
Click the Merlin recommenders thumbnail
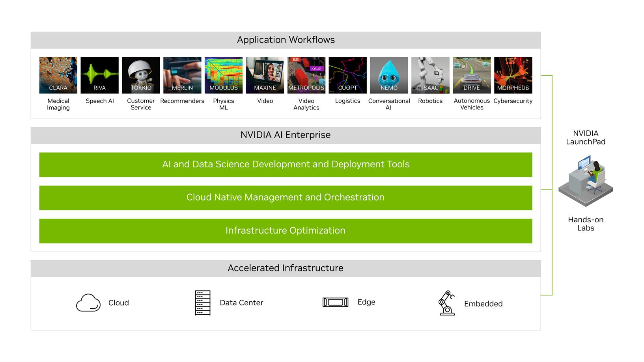[182, 75]
